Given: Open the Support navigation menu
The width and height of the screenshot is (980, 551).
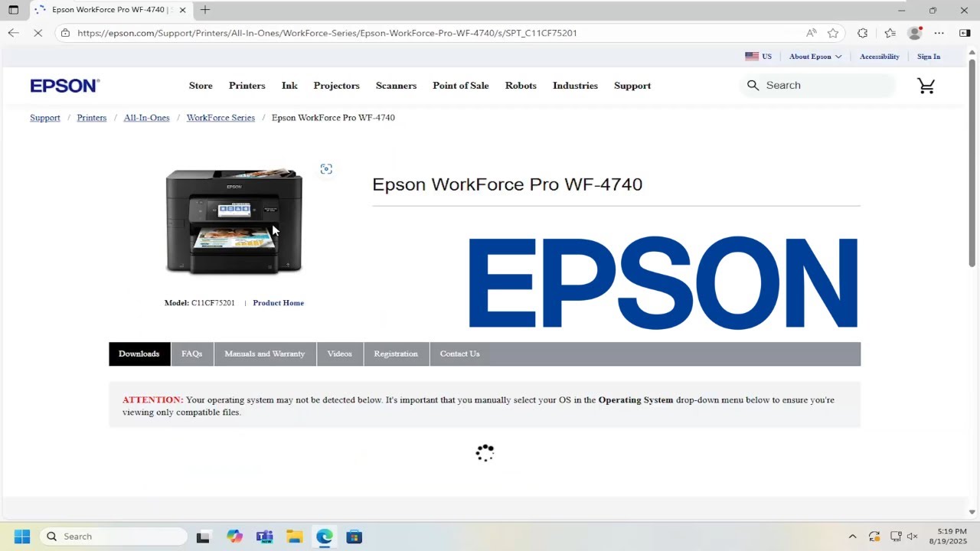Looking at the screenshot, I should (x=632, y=86).
